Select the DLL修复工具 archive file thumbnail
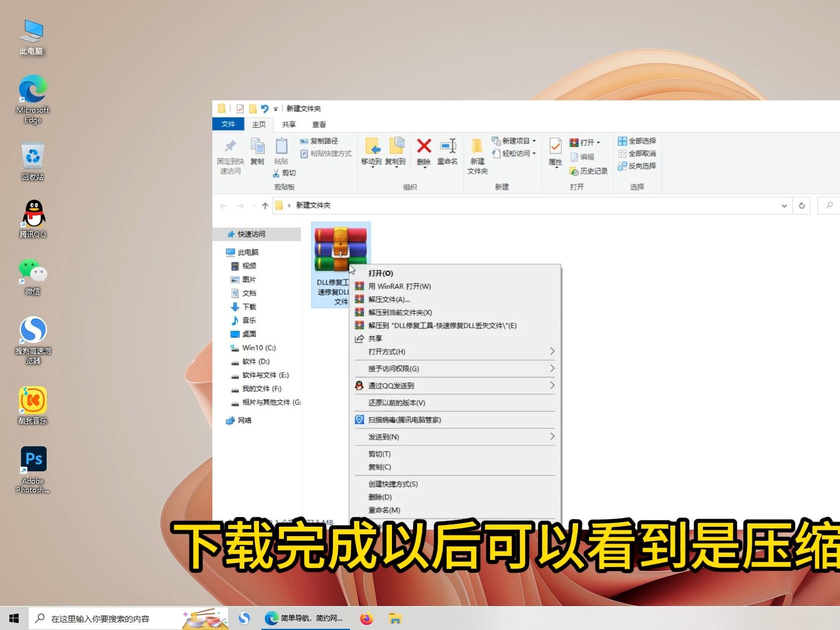840x630 pixels. [x=341, y=250]
